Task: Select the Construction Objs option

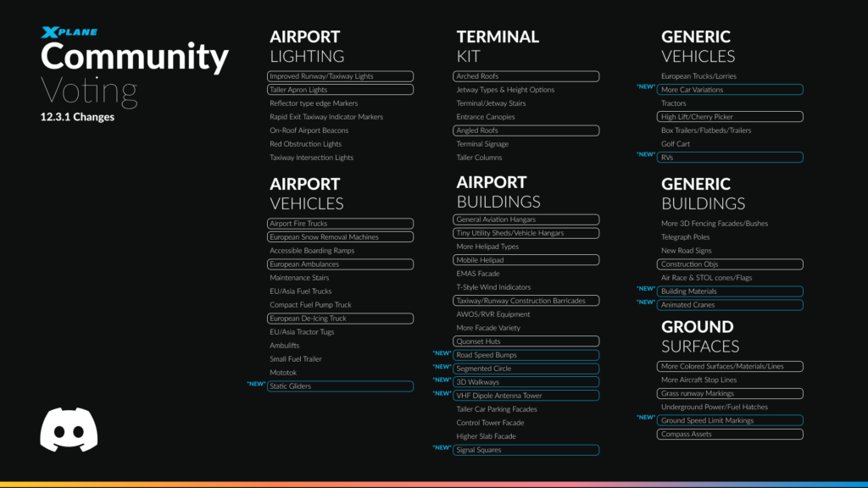Action: [730, 263]
